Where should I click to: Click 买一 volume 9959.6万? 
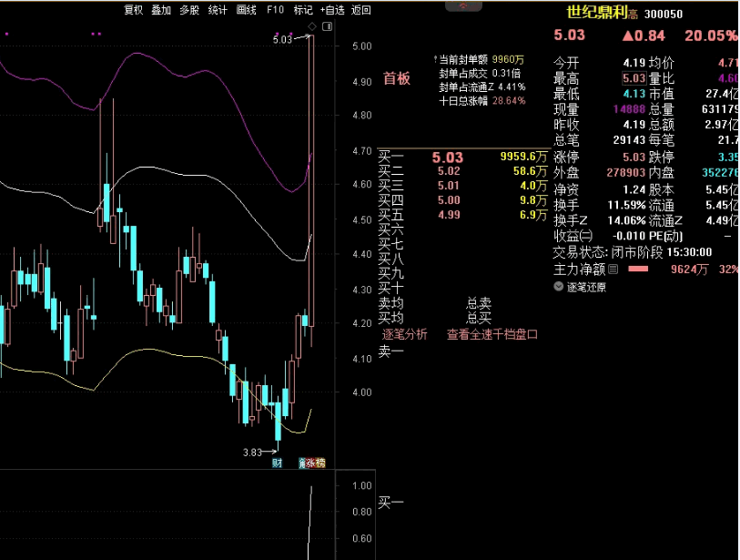pyautogui.click(x=524, y=157)
